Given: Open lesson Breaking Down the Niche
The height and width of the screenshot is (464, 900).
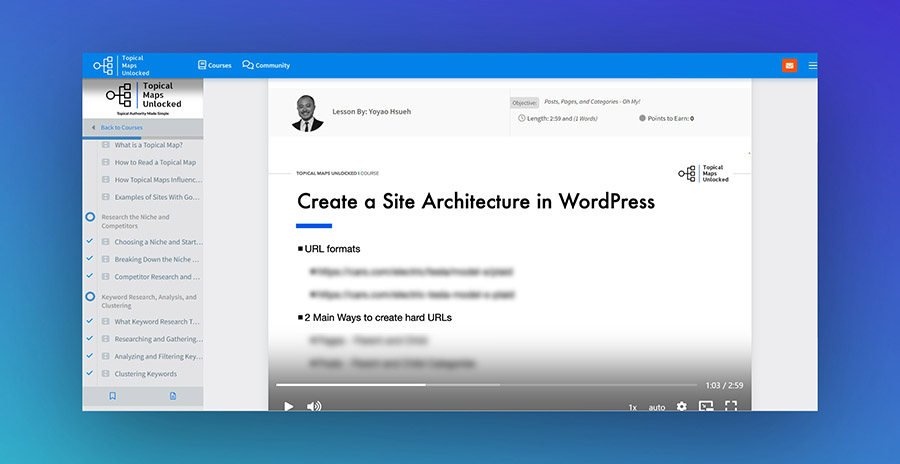Looking at the screenshot, I should click(x=157, y=259).
